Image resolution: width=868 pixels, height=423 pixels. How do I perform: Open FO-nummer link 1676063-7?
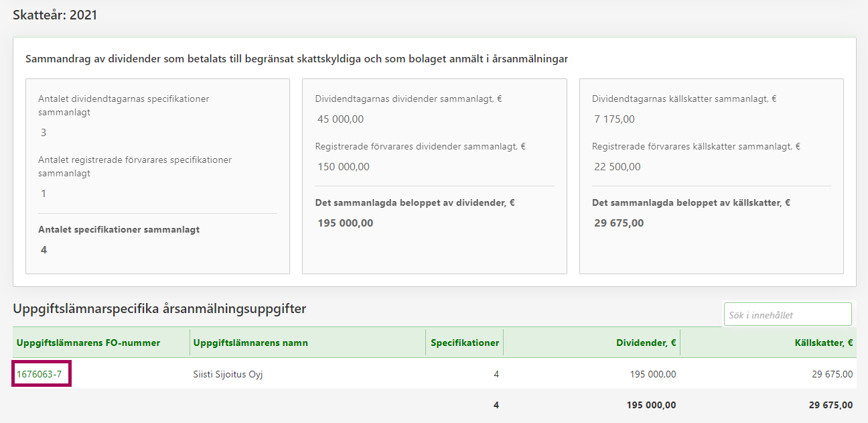click(x=40, y=374)
